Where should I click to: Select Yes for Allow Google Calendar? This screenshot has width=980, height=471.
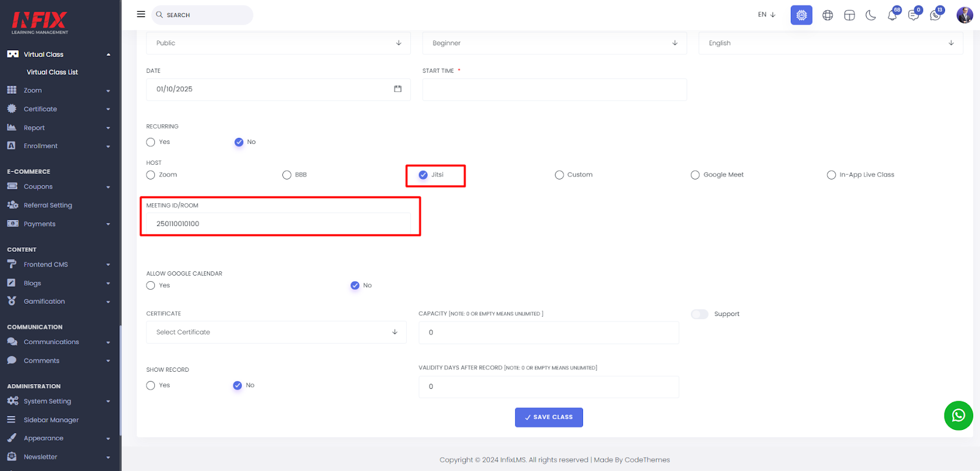[151, 285]
